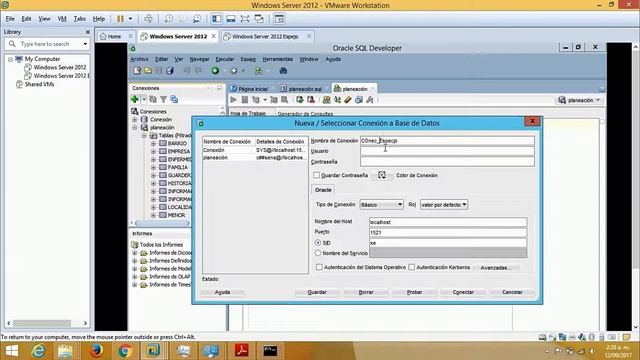Open the Ejecutar menu
The width and height of the screenshot is (640, 360).
click(x=225, y=59)
